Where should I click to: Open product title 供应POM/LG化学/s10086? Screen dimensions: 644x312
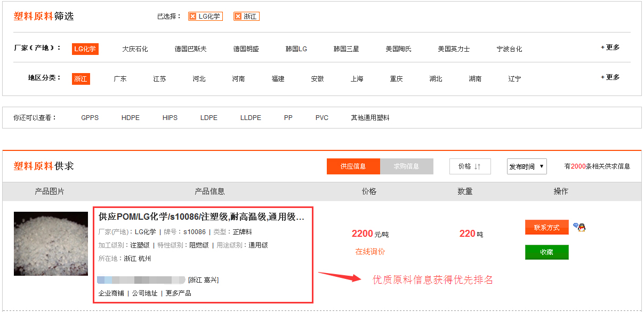click(x=202, y=217)
